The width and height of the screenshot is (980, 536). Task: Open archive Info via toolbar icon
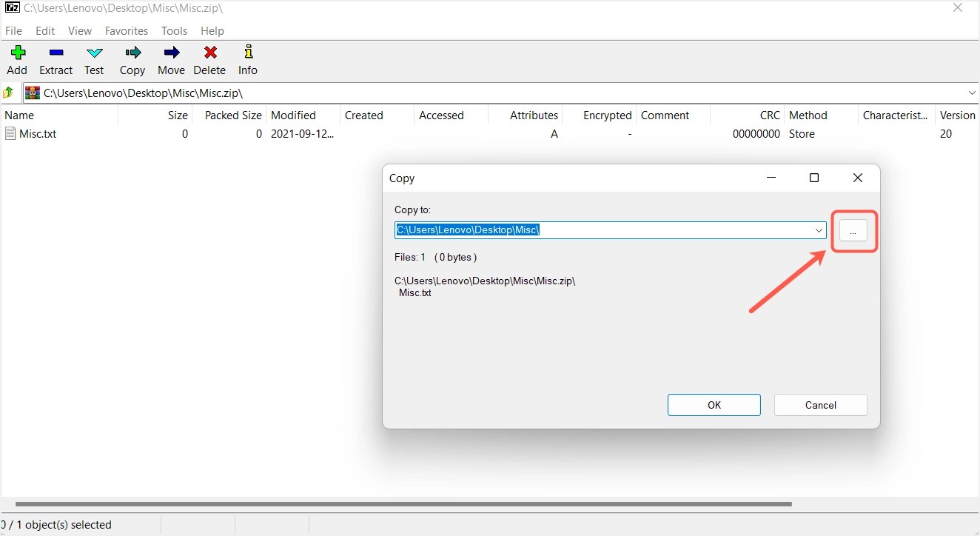coord(247,59)
